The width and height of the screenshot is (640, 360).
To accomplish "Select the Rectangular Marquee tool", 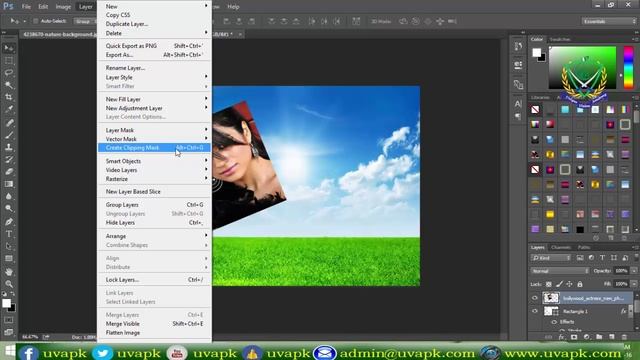I will click(9, 61).
